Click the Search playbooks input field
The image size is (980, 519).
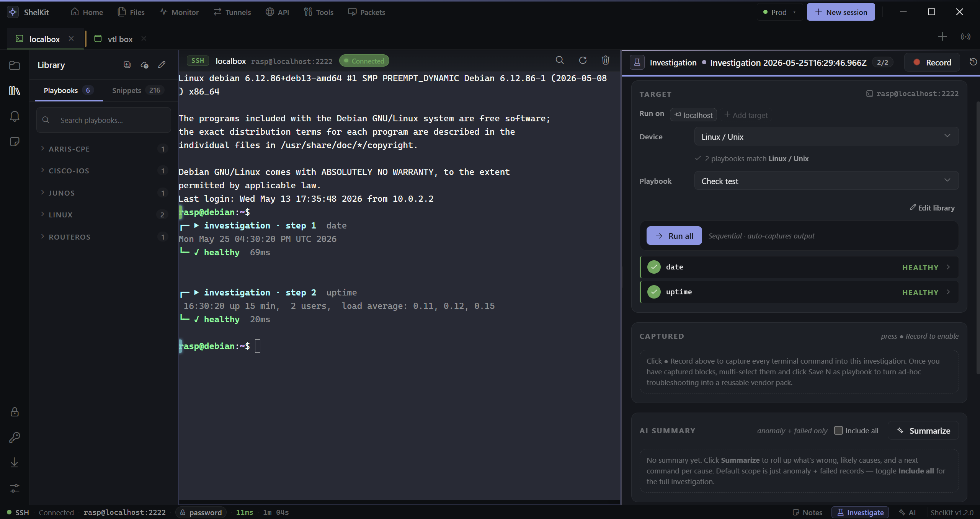pos(103,120)
